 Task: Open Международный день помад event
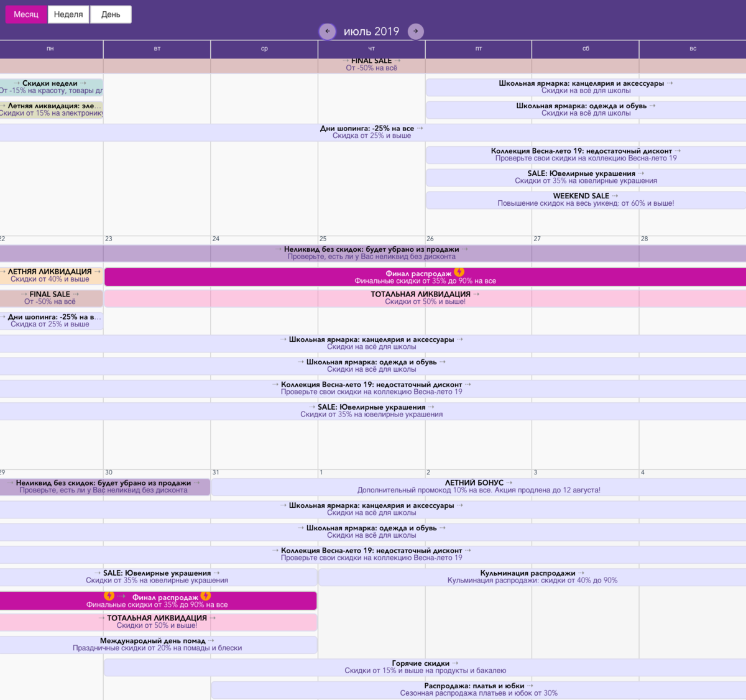coord(158,644)
